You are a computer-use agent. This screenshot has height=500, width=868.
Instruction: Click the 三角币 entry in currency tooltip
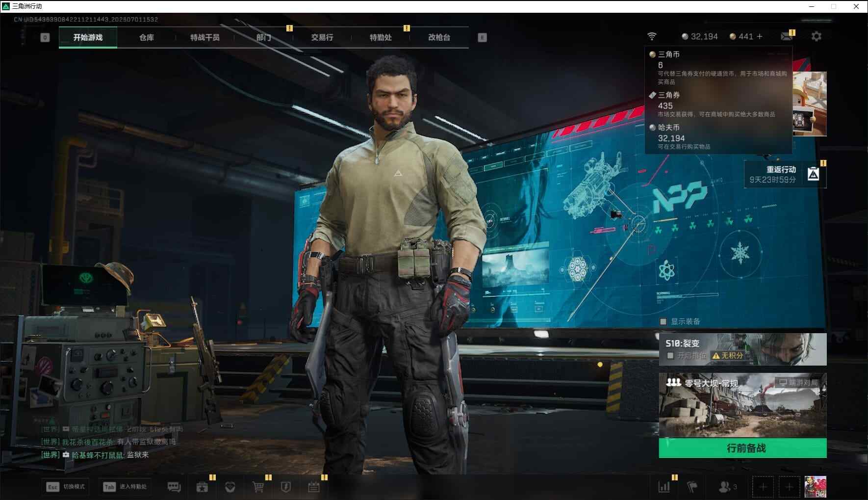coord(718,68)
